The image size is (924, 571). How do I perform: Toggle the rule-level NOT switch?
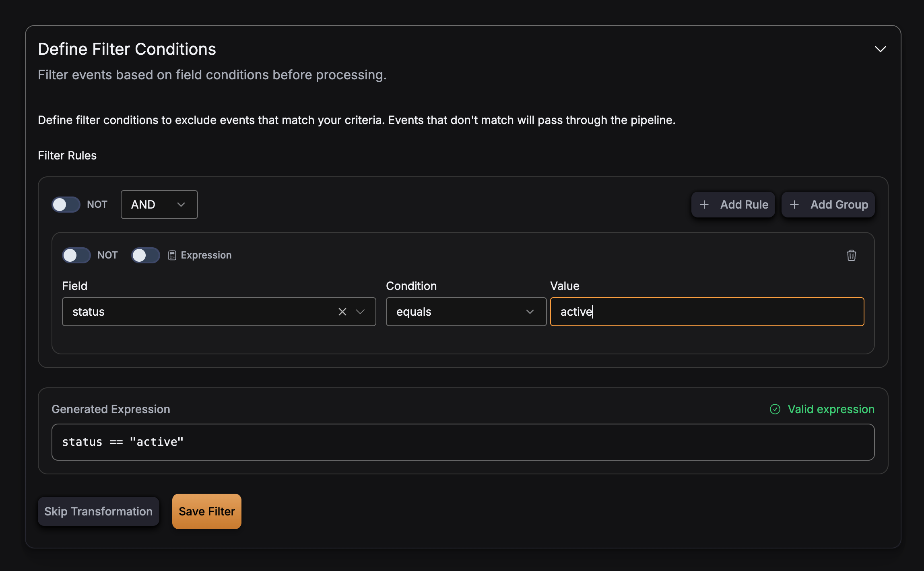point(76,255)
